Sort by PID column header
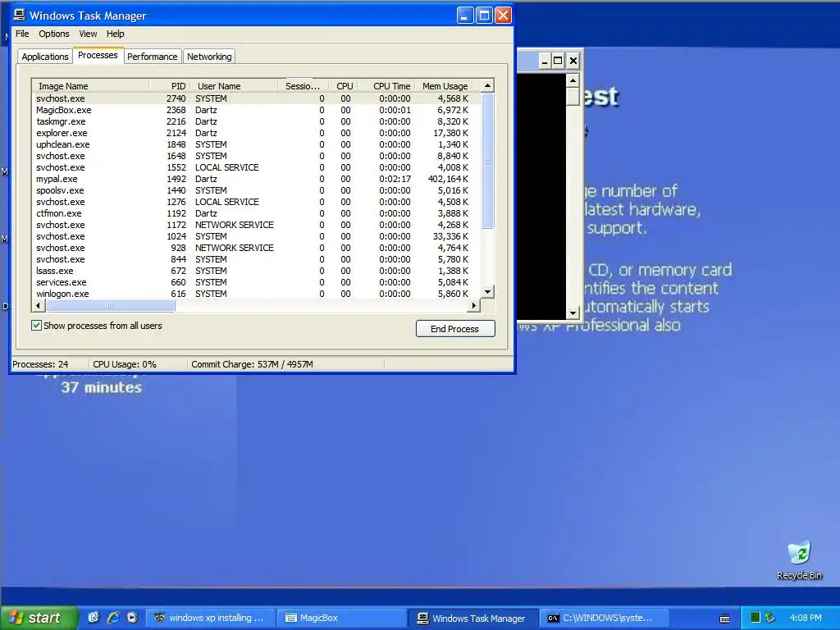 tap(169, 85)
